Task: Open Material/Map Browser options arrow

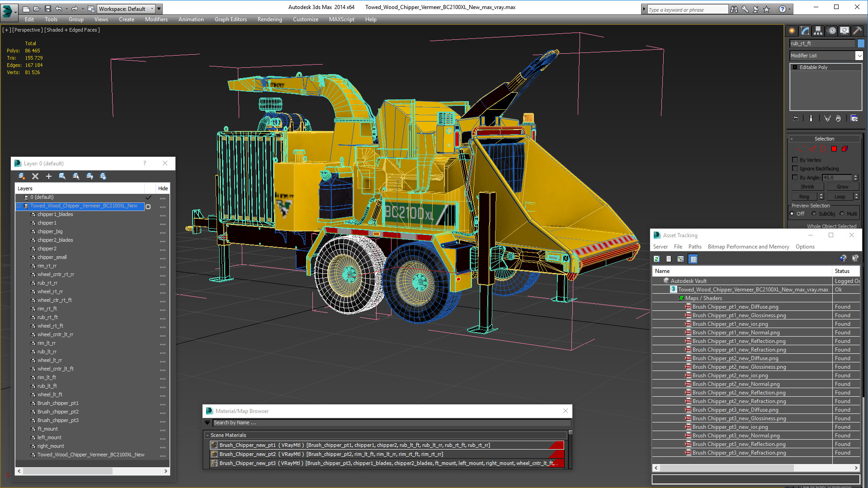Action: [208, 423]
